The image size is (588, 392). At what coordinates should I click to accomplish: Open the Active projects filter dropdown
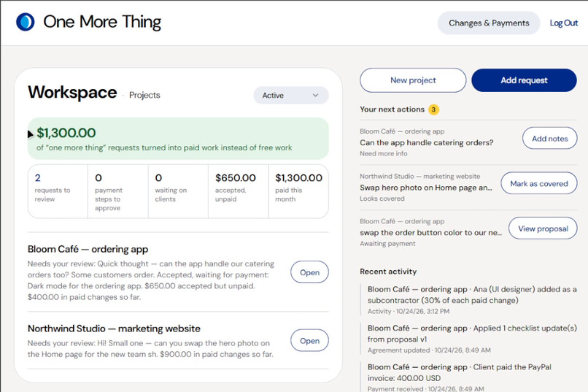coord(291,96)
